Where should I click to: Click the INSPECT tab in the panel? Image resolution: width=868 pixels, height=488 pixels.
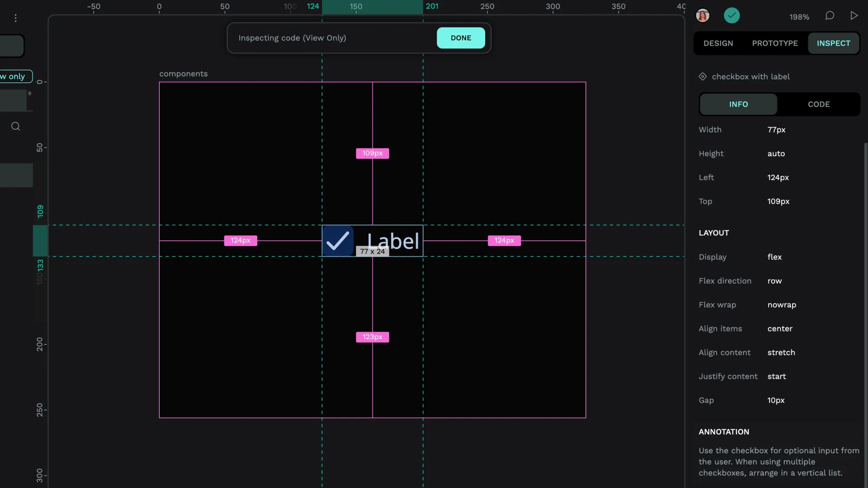[833, 43]
